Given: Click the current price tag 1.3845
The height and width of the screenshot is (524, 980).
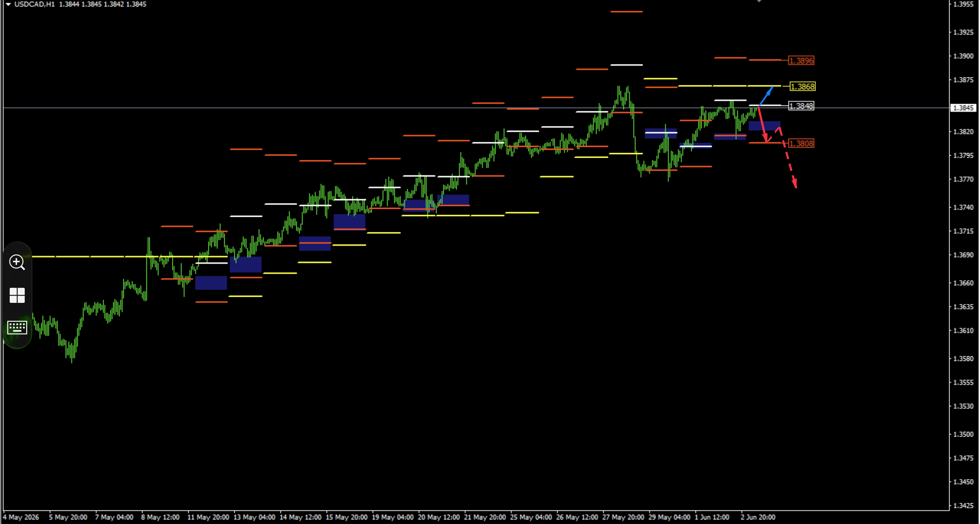Looking at the screenshot, I should tap(963, 108).
